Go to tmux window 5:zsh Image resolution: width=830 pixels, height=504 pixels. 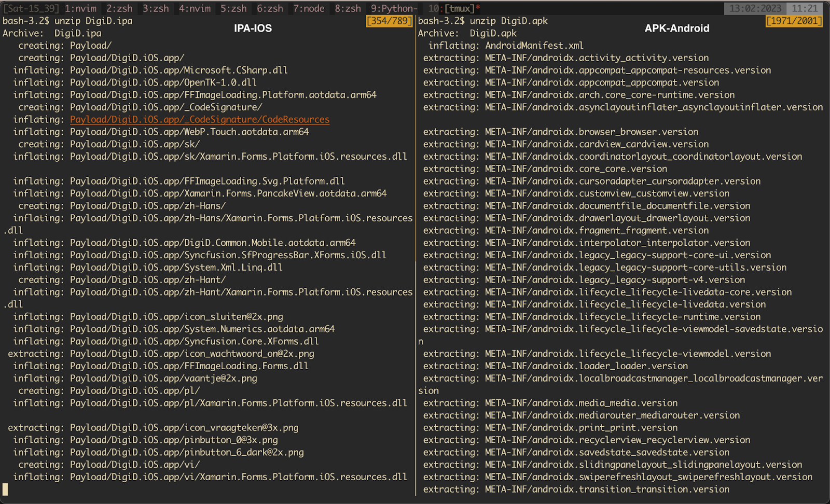(233, 8)
